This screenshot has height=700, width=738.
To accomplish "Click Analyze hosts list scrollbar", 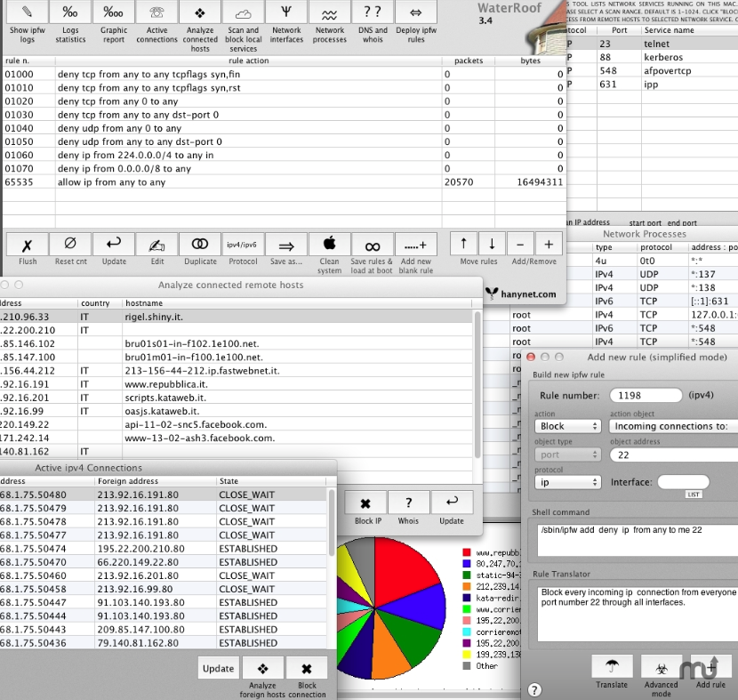I will pos(477,386).
